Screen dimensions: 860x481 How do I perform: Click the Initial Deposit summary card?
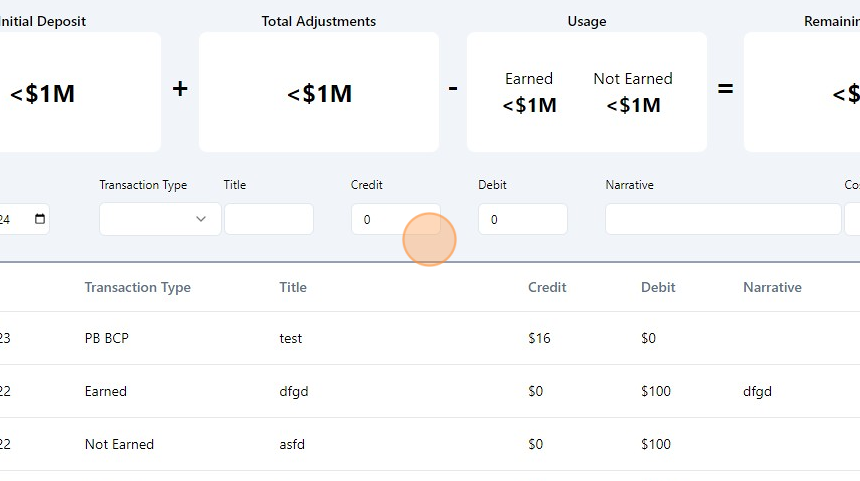tap(80, 92)
